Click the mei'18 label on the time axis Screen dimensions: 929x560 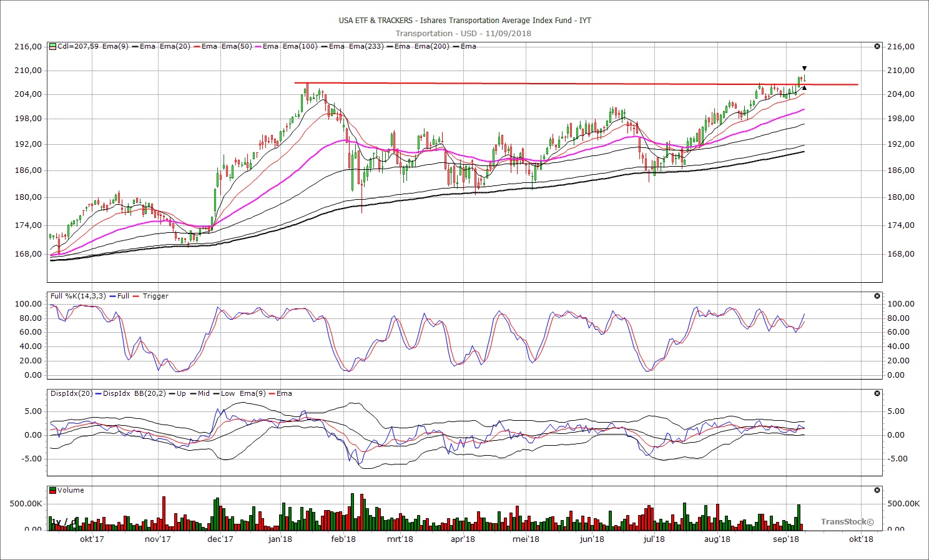pyautogui.click(x=526, y=539)
